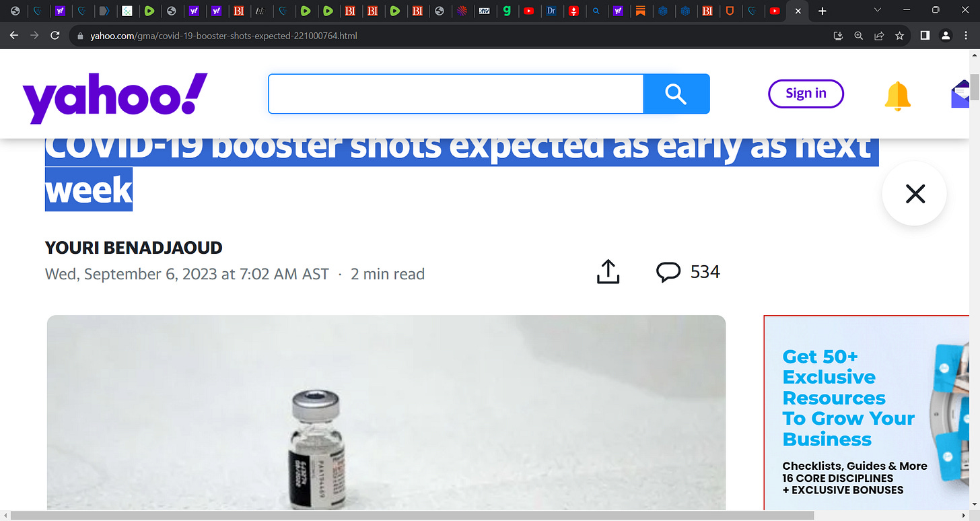Open the Yahoo Mail envelope icon
Viewport: 980px width, 521px height.
click(x=960, y=94)
